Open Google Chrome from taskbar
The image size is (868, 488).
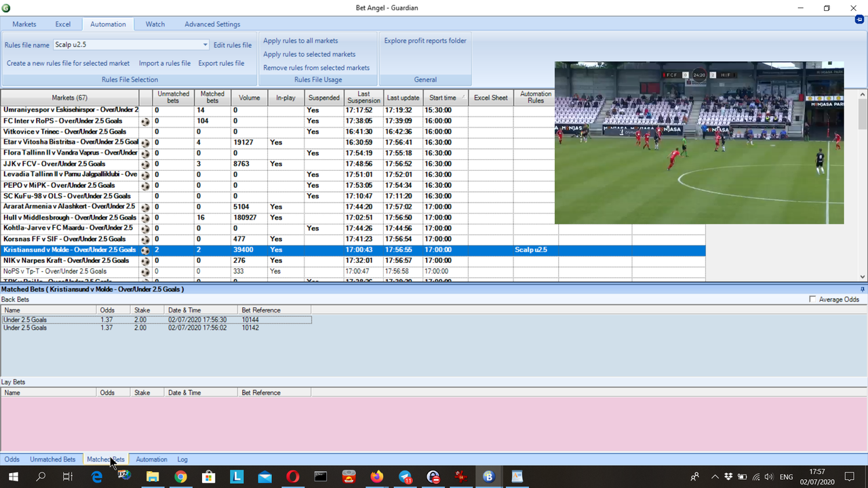180,476
